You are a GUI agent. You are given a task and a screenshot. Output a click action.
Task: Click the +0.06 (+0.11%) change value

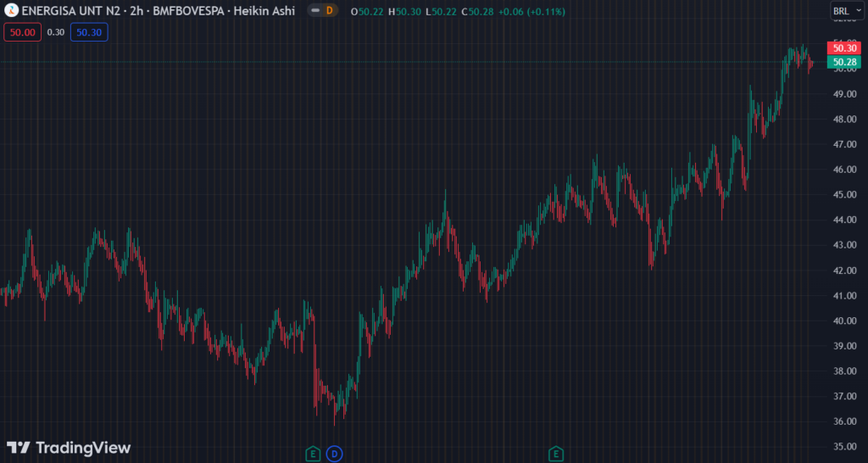pyautogui.click(x=531, y=11)
